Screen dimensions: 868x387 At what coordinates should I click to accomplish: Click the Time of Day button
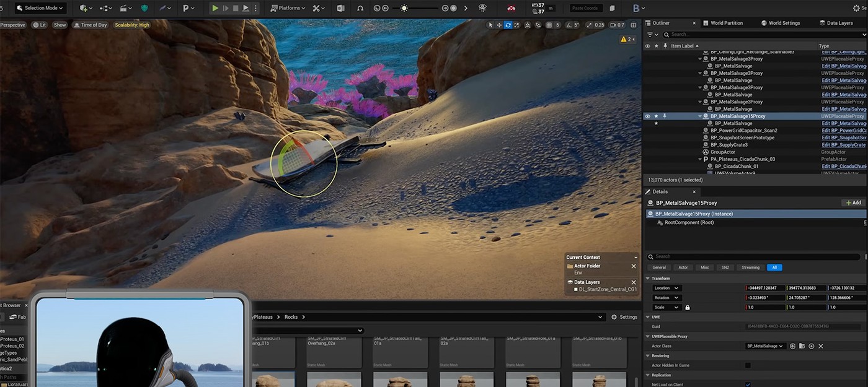91,25
